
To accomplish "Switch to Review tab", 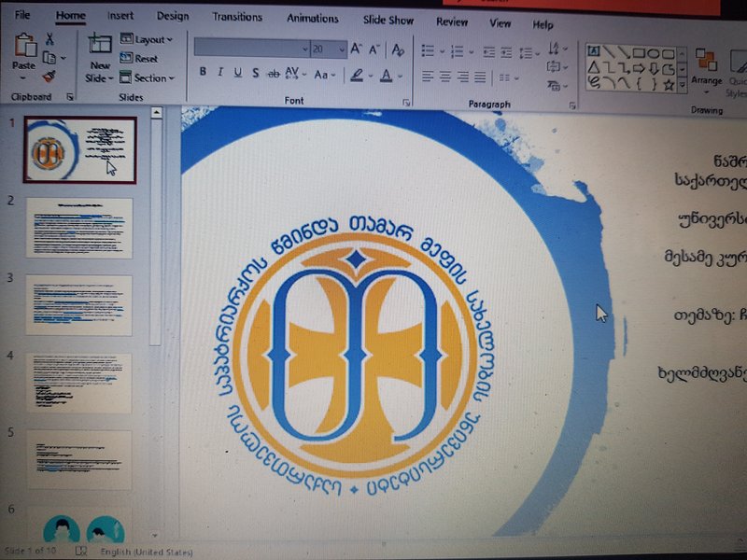I will tap(452, 21).
